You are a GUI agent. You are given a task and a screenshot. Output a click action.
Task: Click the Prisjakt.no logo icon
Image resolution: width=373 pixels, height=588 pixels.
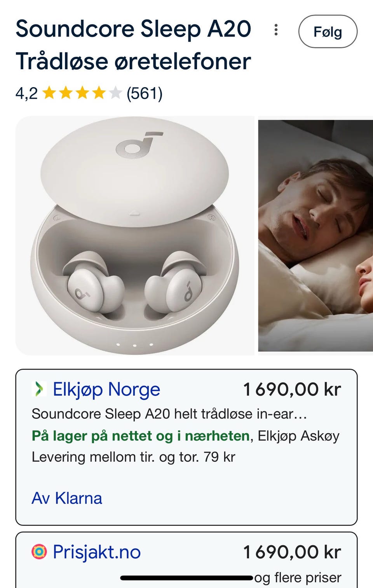39,551
